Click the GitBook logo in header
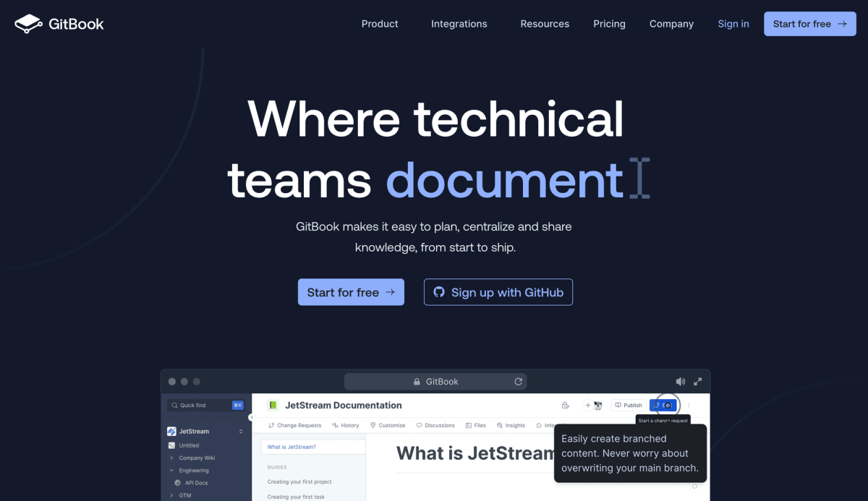This screenshot has width=868, height=501. click(59, 24)
